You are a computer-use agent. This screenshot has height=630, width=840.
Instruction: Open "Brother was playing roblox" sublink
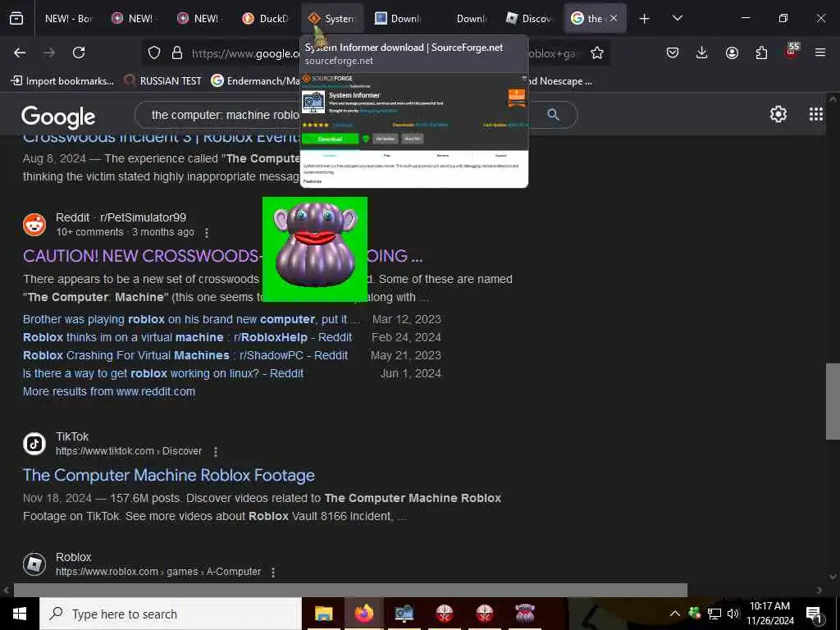click(191, 319)
